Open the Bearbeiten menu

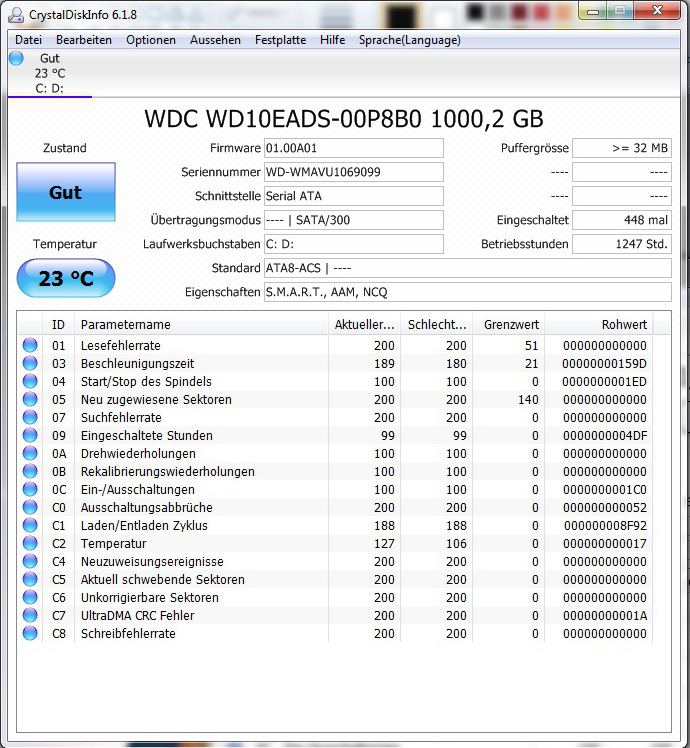point(84,40)
